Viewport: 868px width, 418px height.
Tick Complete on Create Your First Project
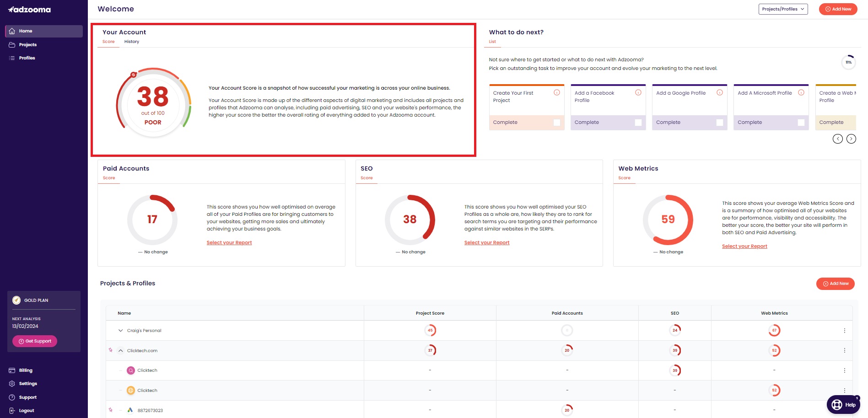(x=557, y=123)
